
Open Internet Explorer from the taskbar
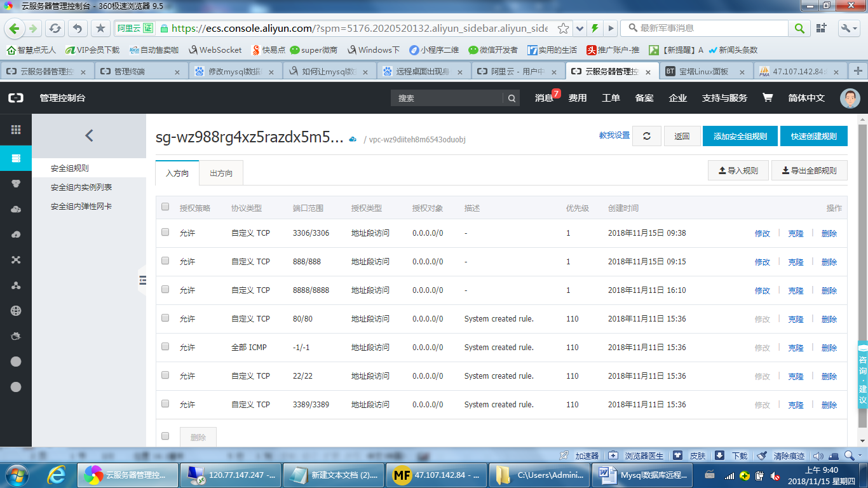(x=57, y=475)
